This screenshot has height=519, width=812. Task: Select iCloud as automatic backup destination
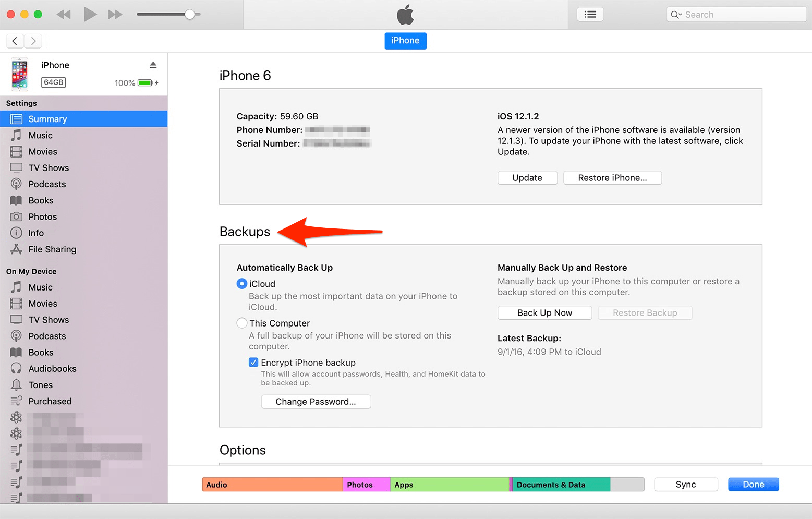241,283
